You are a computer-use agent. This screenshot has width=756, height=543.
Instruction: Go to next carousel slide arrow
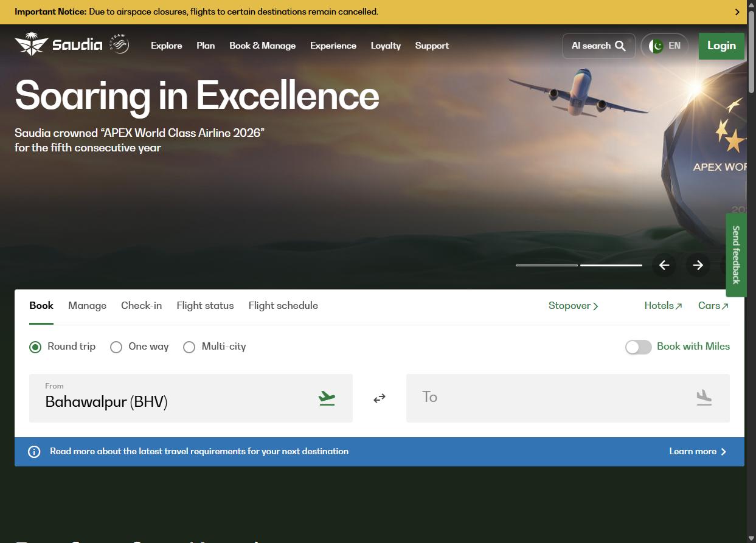pyautogui.click(x=698, y=265)
